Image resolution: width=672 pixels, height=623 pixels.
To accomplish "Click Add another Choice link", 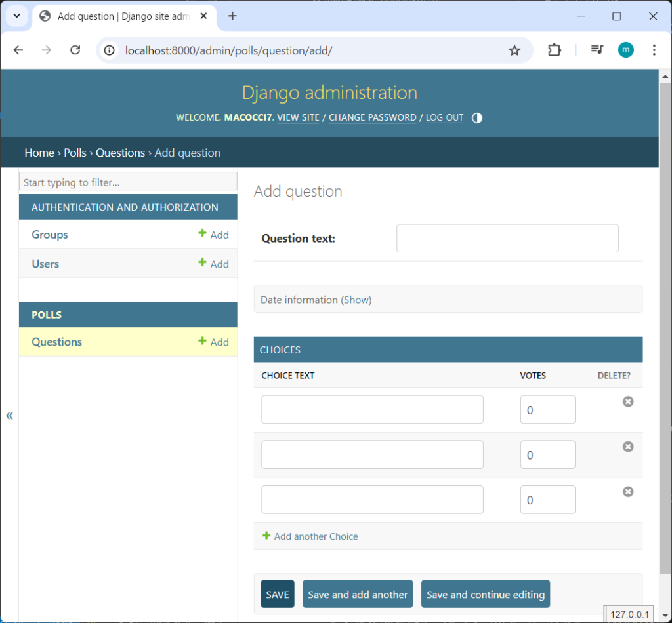I will pyautogui.click(x=316, y=536).
